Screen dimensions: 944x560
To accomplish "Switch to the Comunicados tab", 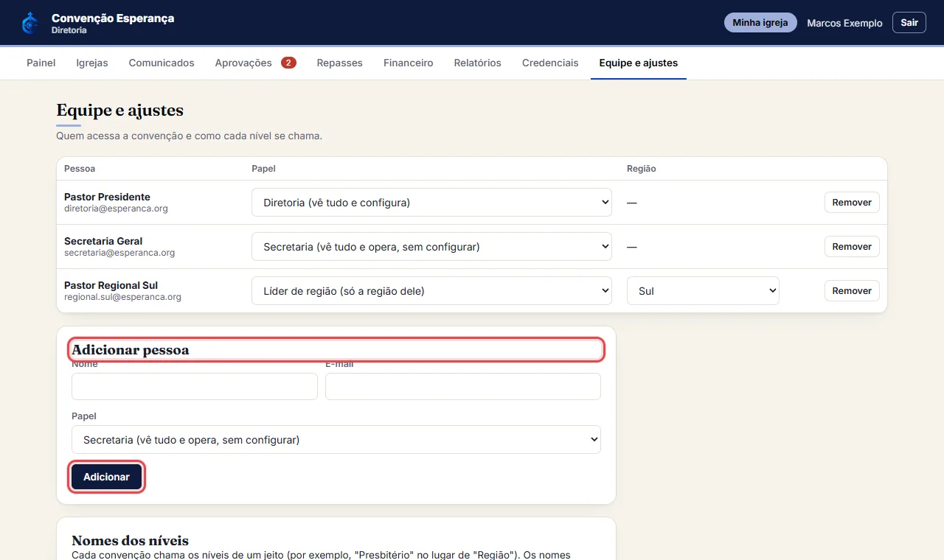I will 162,63.
